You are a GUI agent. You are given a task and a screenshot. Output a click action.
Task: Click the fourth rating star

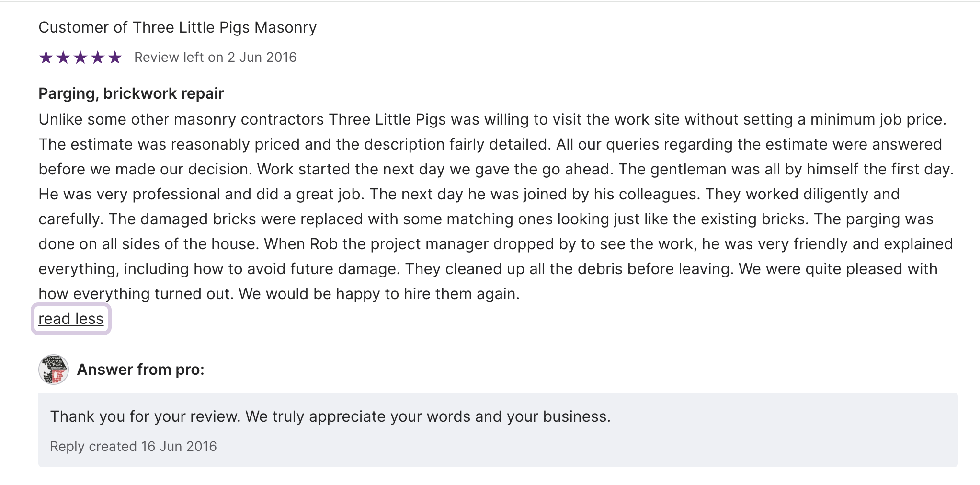98,58
